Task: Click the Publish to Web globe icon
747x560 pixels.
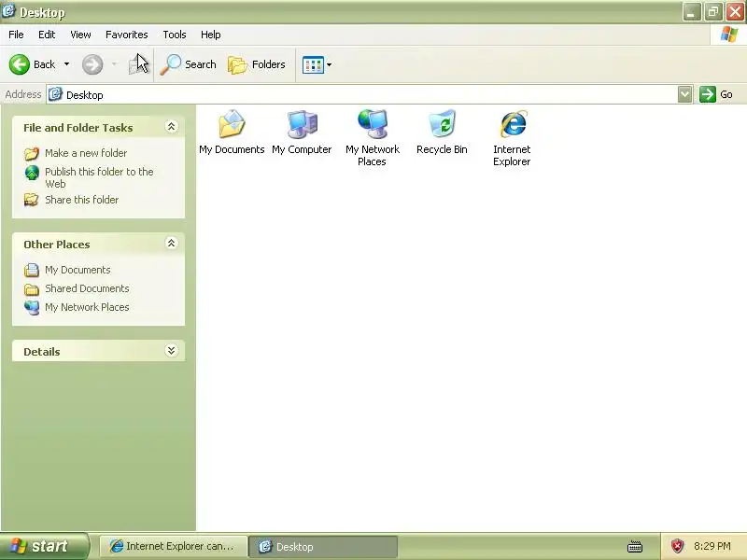Action: 32,173
